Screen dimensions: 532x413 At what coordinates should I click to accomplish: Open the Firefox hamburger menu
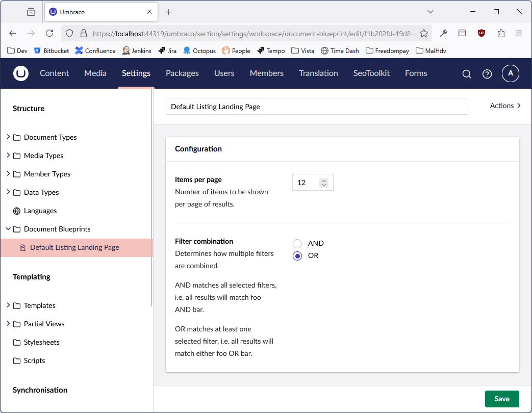pos(519,33)
